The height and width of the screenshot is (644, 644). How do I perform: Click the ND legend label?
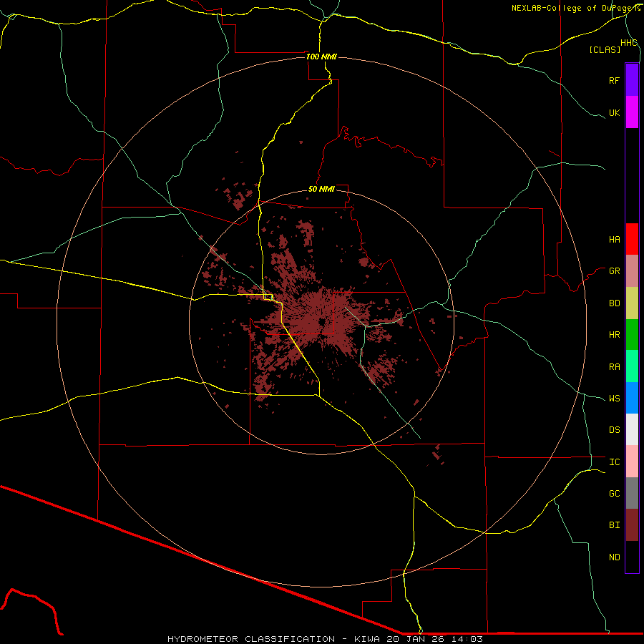coord(615,557)
